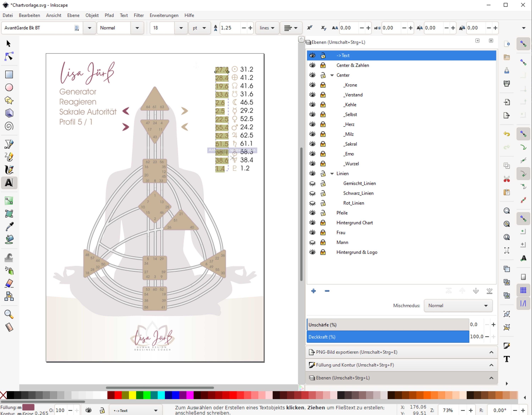Screen dimensions: 532x415
Task: Activate the Text tool
Action: point(9,183)
